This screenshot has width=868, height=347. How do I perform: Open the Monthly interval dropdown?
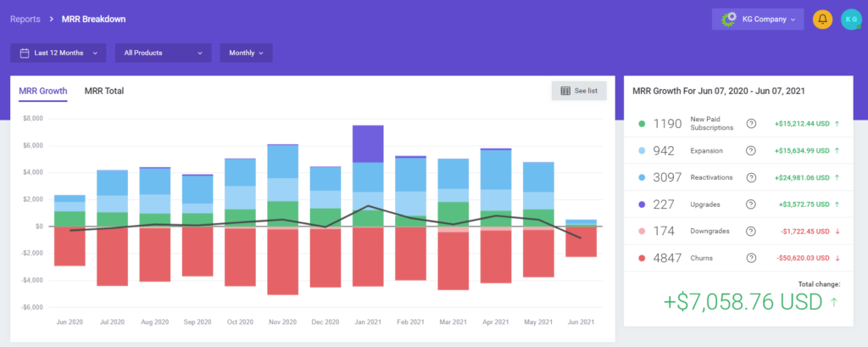(x=246, y=53)
